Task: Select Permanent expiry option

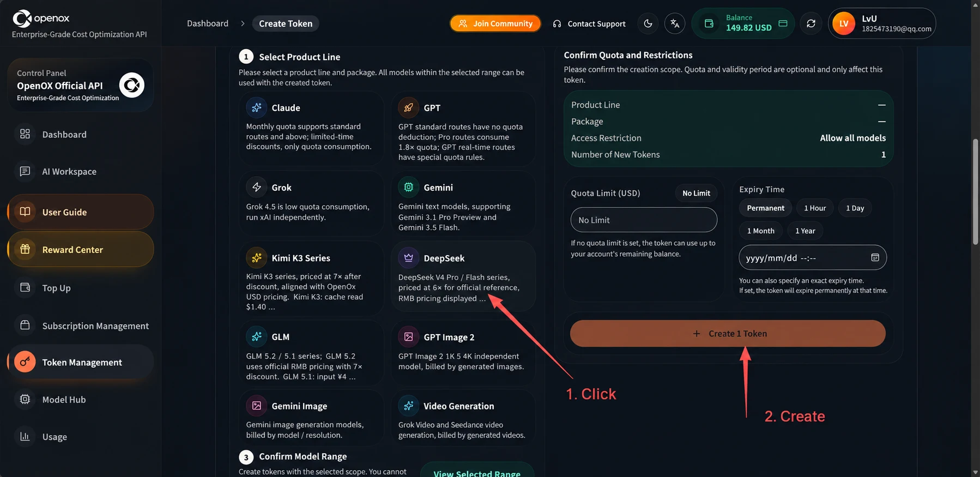Action: click(x=765, y=208)
